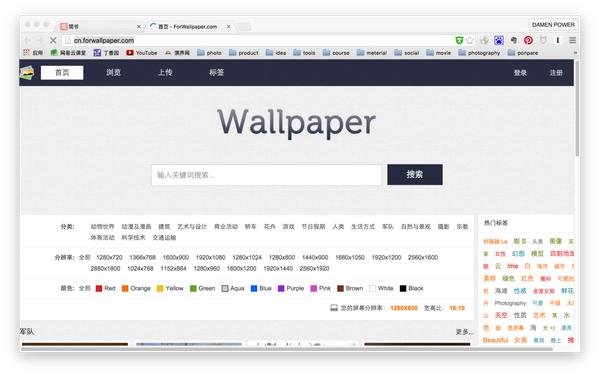Close the ForWallpaper.com tab
600x375 pixels.
point(228,26)
